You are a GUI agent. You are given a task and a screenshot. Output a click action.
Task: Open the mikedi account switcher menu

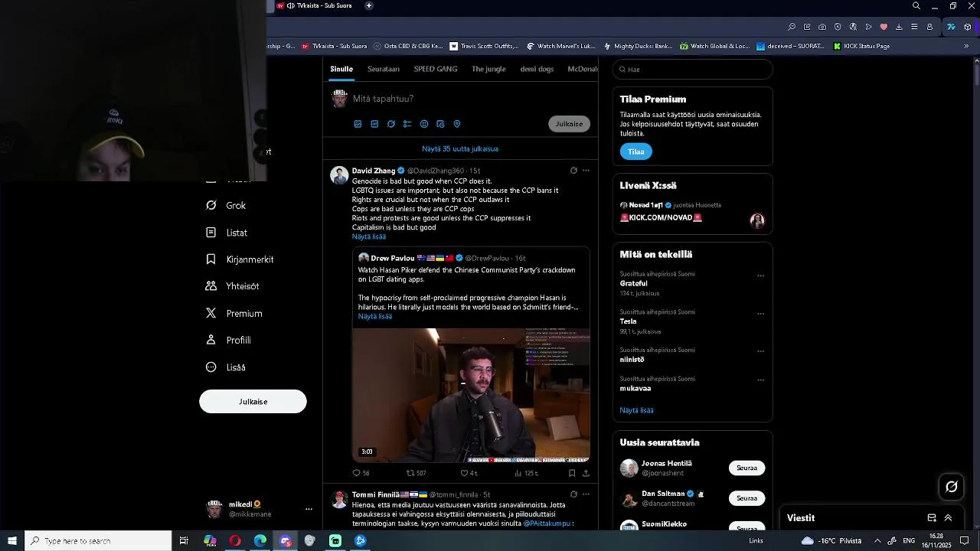[x=309, y=509]
